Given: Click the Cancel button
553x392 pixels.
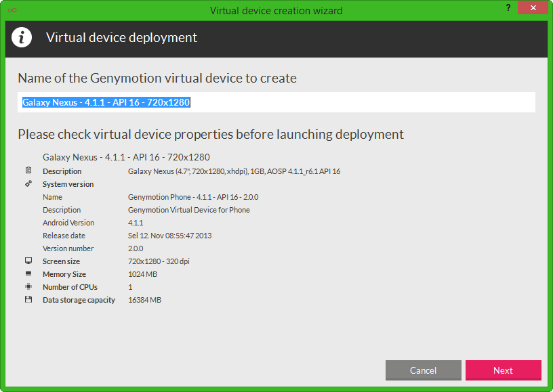Looking at the screenshot, I should click(423, 370).
